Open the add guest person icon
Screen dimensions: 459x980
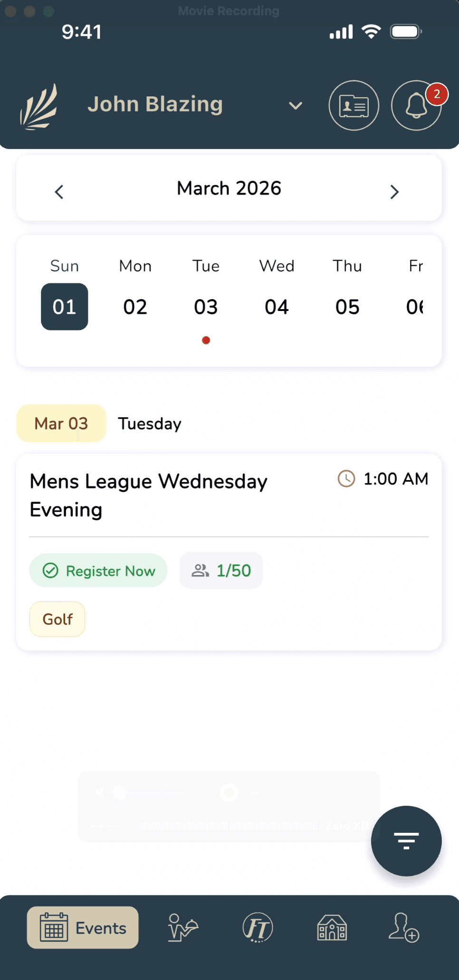404,927
